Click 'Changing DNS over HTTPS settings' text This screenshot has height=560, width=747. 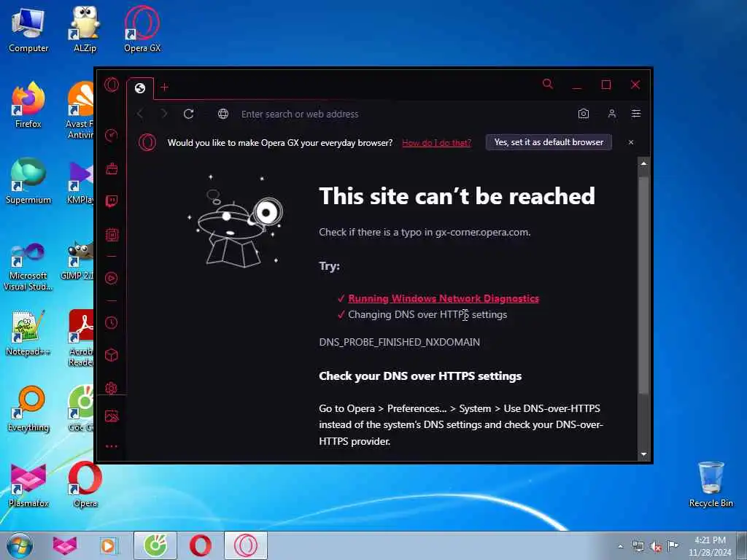pyautogui.click(x=427, y=315)
